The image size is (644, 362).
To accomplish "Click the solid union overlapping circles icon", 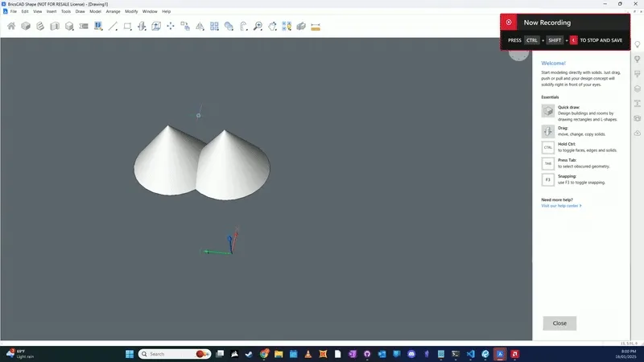I will [x=229, y=27].
